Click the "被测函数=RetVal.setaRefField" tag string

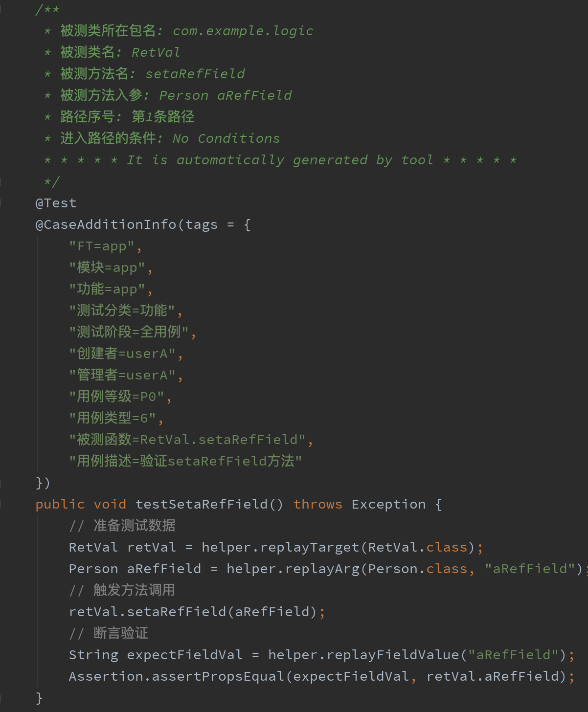coord(187,440)
